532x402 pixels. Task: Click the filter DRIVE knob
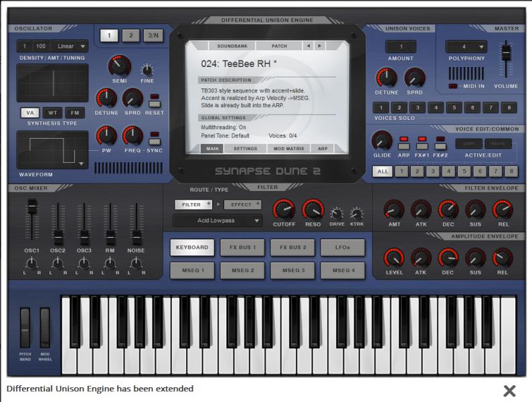click(337, 214)
